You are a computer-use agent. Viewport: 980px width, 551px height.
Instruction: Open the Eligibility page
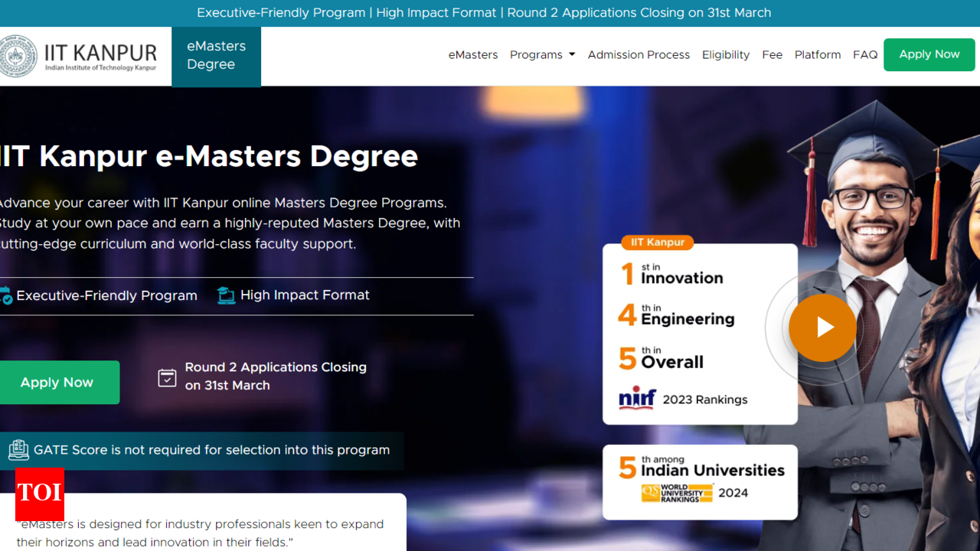click(726, 55)
